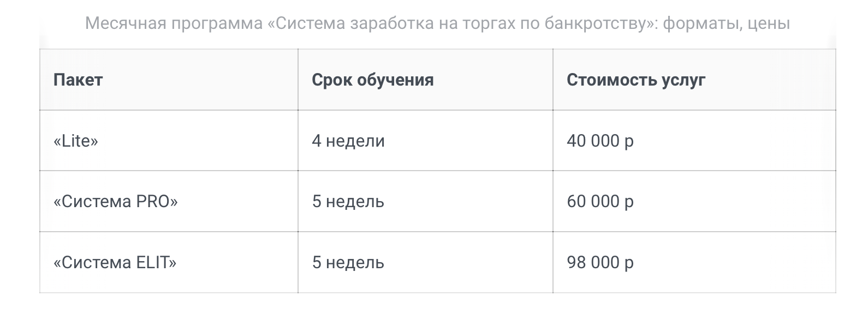Click the table caption starting with "Месячная программа"
The image size is (868, 314).
pos(437,23)
